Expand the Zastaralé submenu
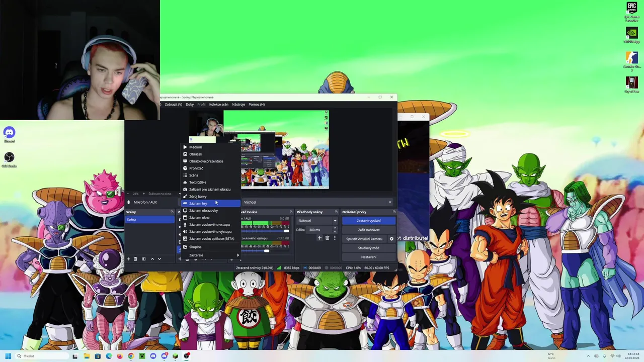Viewport: 644px width, 362px height. click(210, 255)
